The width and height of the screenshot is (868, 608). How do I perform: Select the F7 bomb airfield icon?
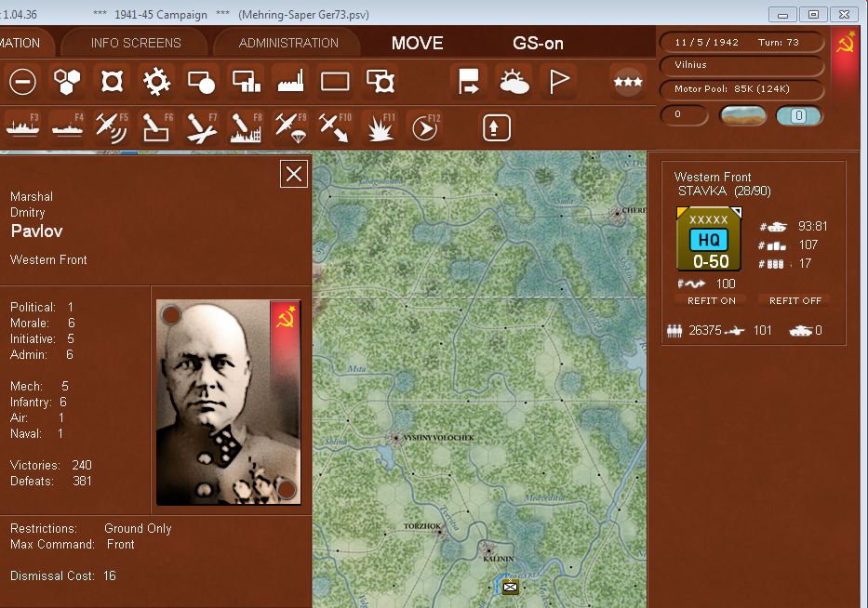click(202, 127)
